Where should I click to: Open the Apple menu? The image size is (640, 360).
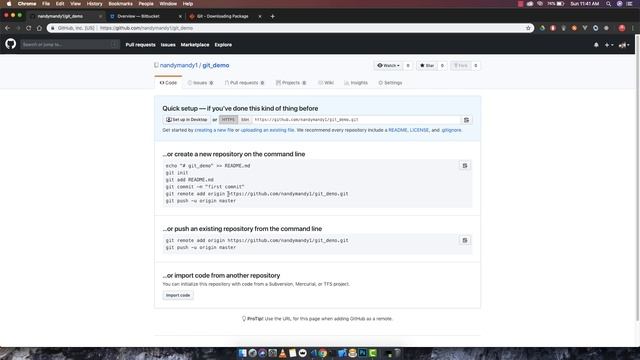point(9,4)
